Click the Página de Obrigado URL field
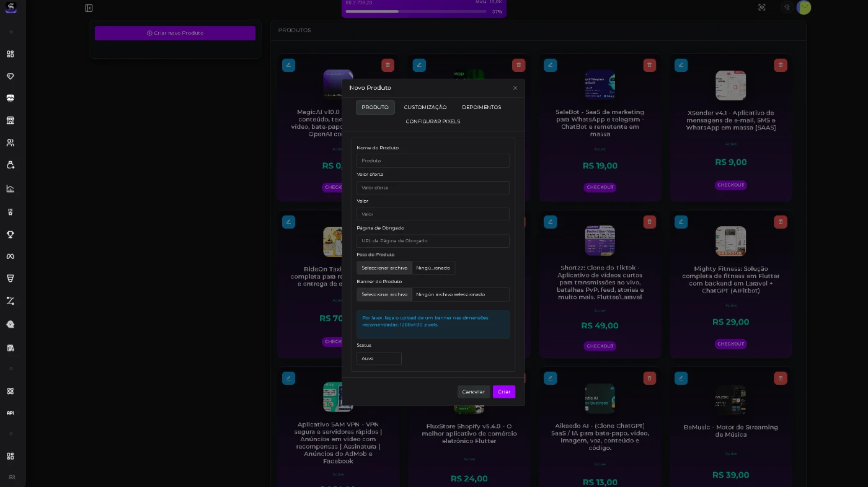This screenshot has height=487, width=868. click(433, 241)
